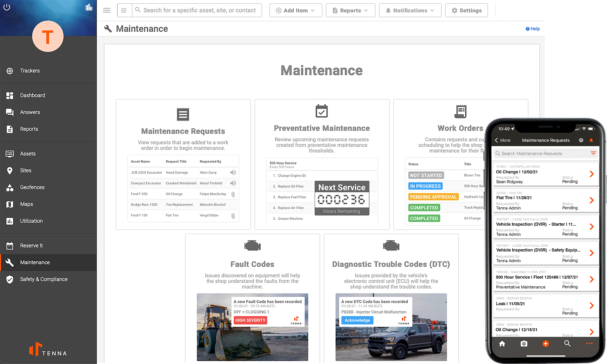Open the attachment on the Ford F-350 Oil Change
This screenshot has height=364, width=607.
click(233, 194)
